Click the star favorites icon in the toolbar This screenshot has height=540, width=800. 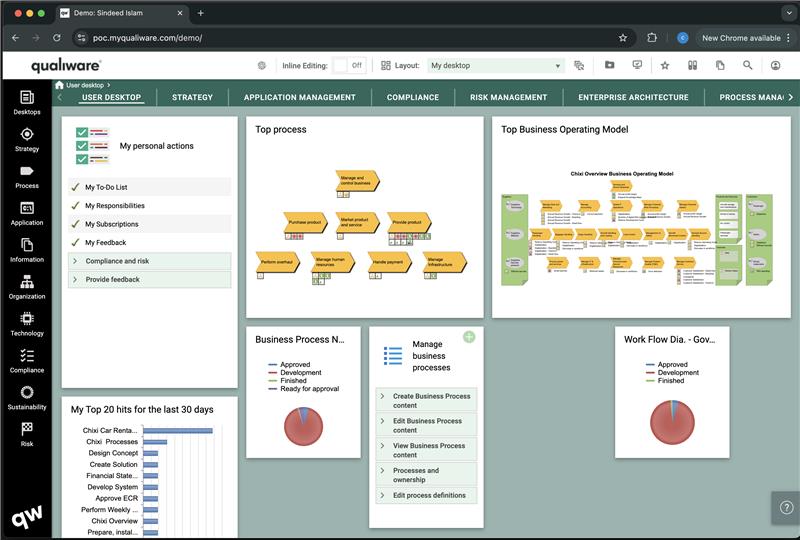665,65
